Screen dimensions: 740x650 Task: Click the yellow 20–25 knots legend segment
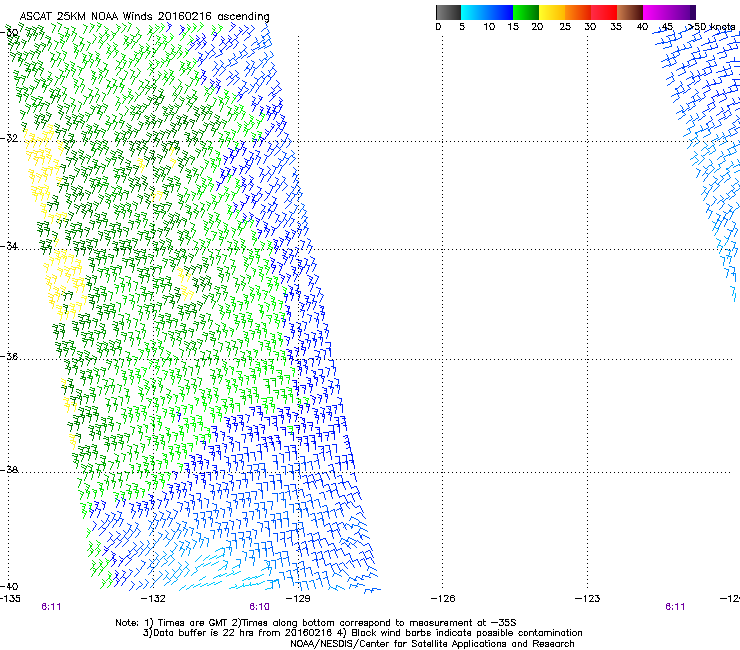click(552, 12)
